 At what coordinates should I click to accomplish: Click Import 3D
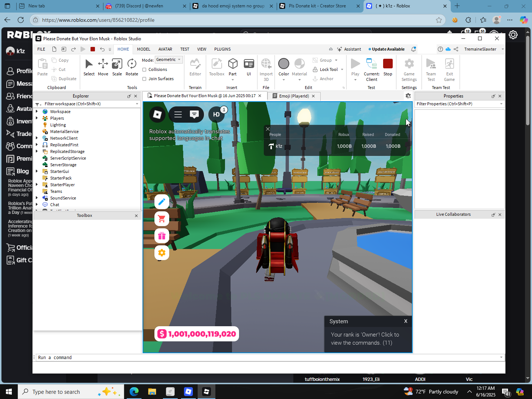(x=266, y=70)
